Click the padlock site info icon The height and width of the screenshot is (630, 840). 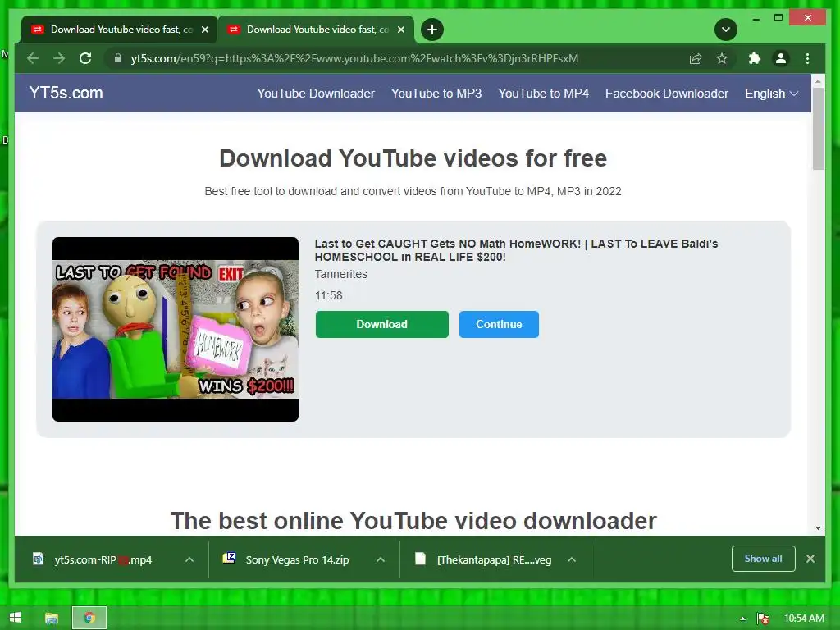(x=118, y=58)
